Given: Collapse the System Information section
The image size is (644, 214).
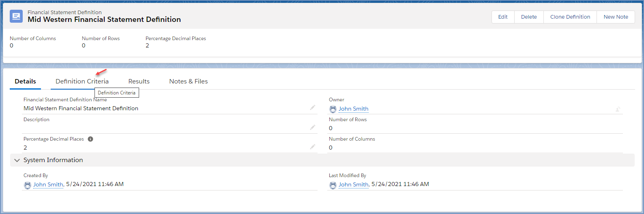Looking at the screenshot, I should 17,160.
